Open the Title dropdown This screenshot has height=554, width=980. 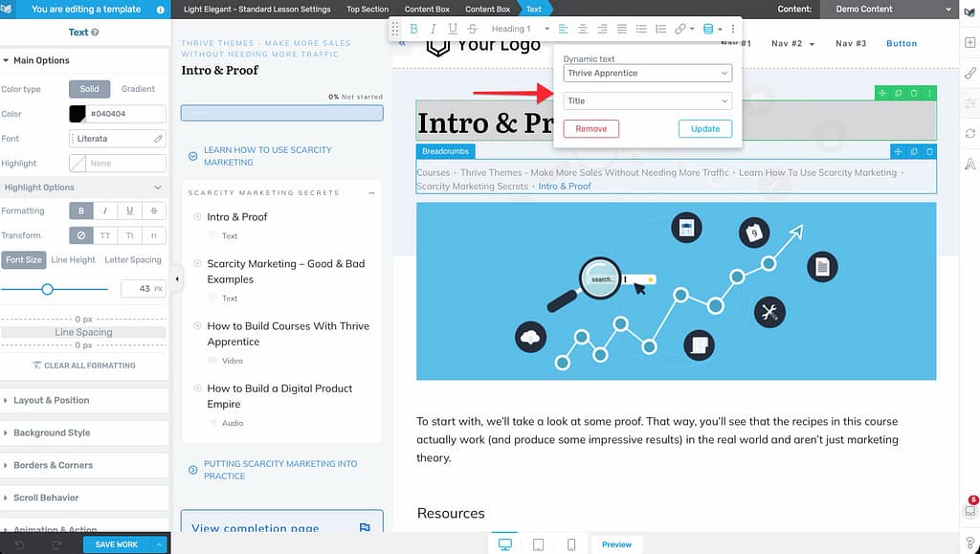(x=647, y=100)
